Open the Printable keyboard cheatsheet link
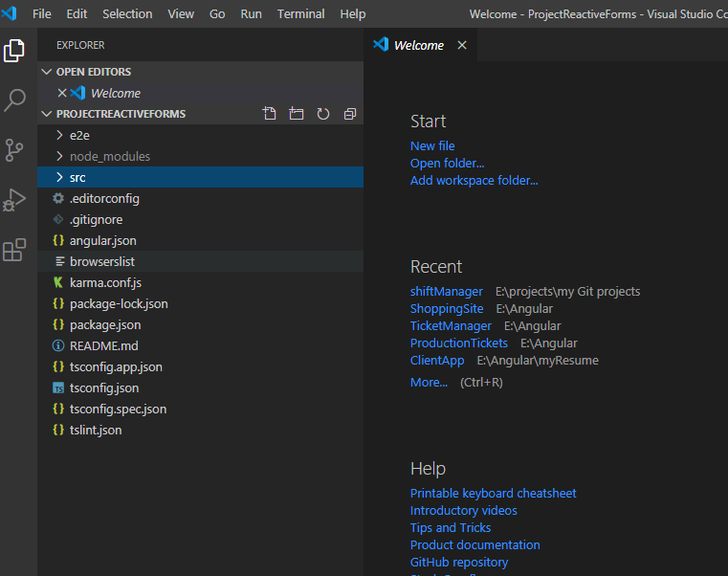This screenshot has width=728, height=576. click(x=493, y=493)
